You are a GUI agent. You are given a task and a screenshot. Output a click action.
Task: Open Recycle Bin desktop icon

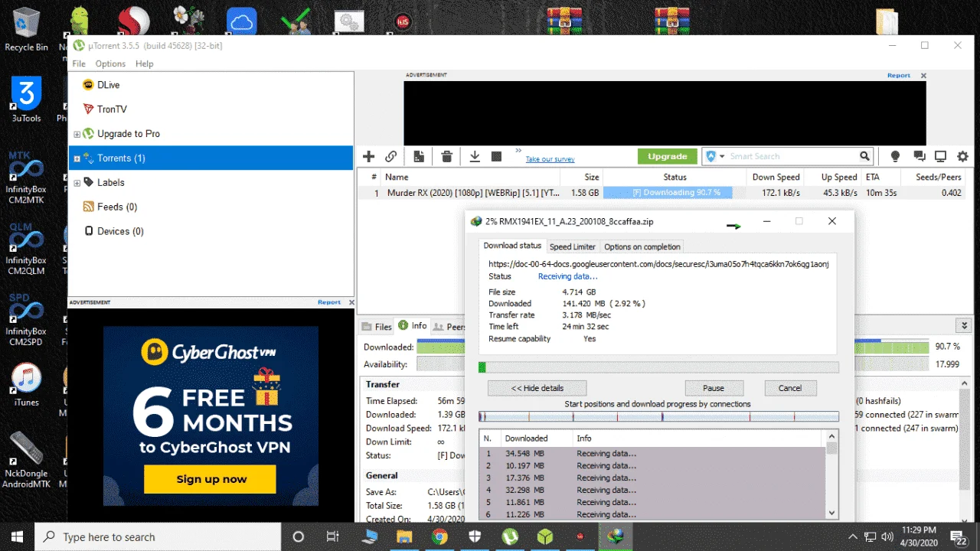click(x=27, y=29)
